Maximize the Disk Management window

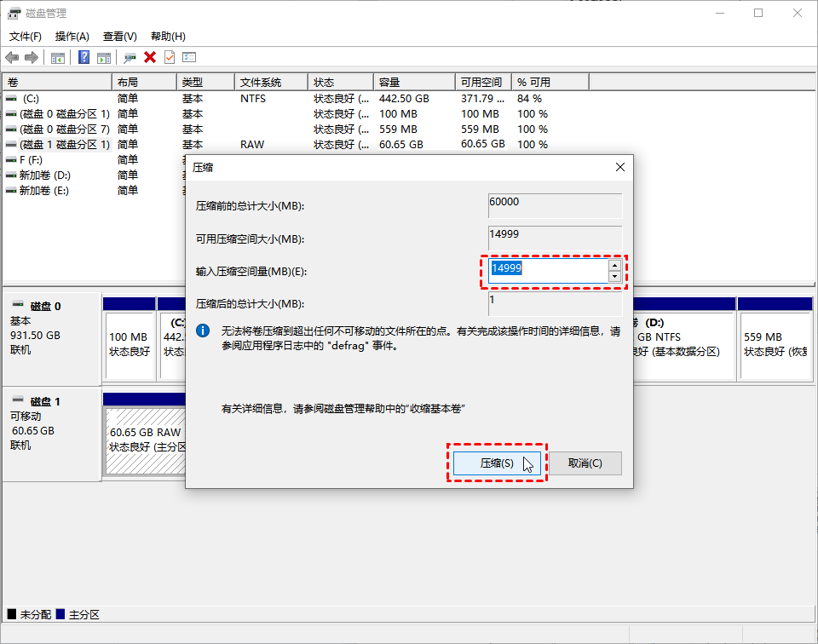click(x=758, y=13)
